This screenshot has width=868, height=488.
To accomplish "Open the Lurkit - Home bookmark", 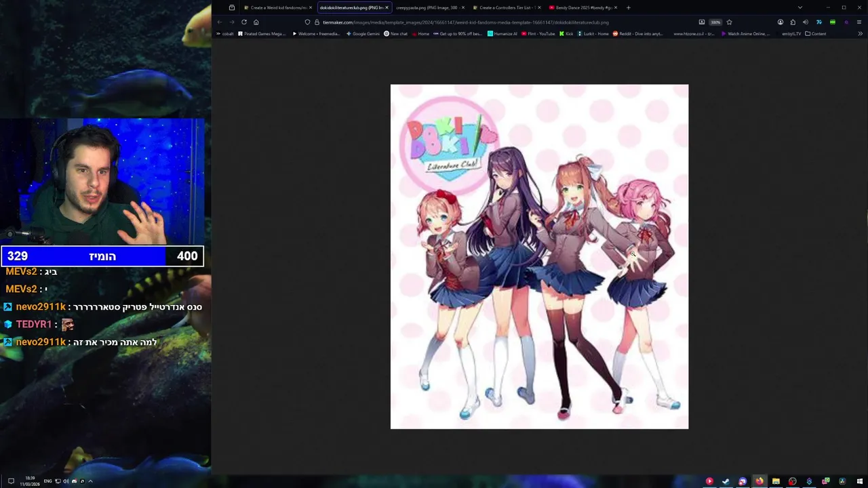I will point(593,34).
